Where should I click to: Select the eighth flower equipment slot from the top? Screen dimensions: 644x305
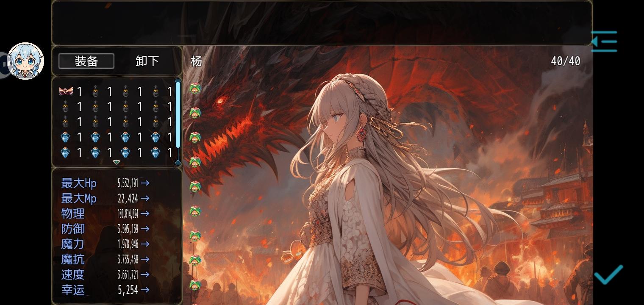coord(195,261)
